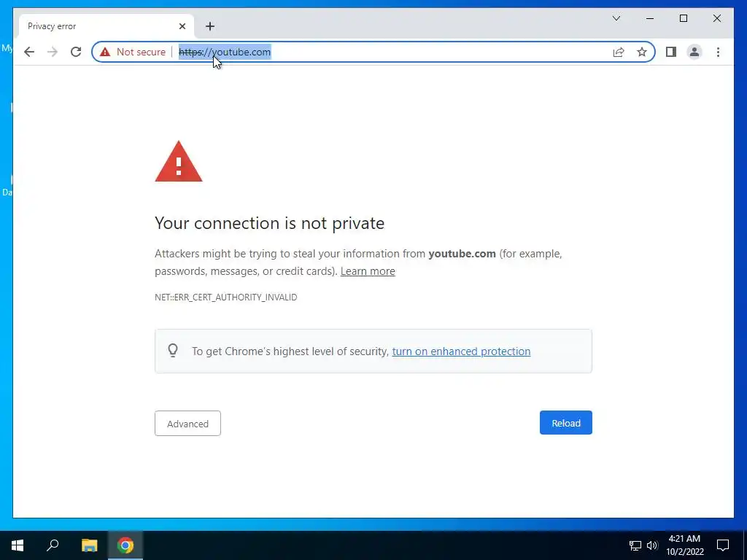Image resolution: width=747 pixels, height=560 pixels.
Task: Expand the tab search dropdown chevron
Action: (616, 18)
